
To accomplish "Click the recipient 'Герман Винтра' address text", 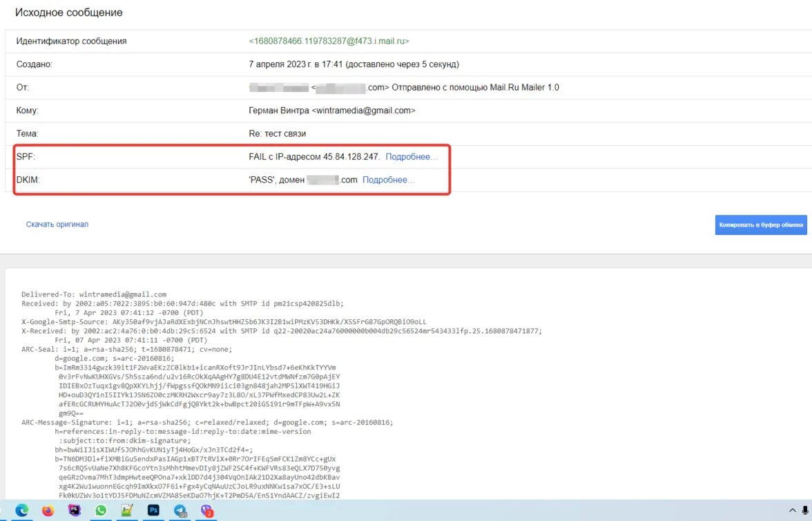I will (x=332, y=111).
